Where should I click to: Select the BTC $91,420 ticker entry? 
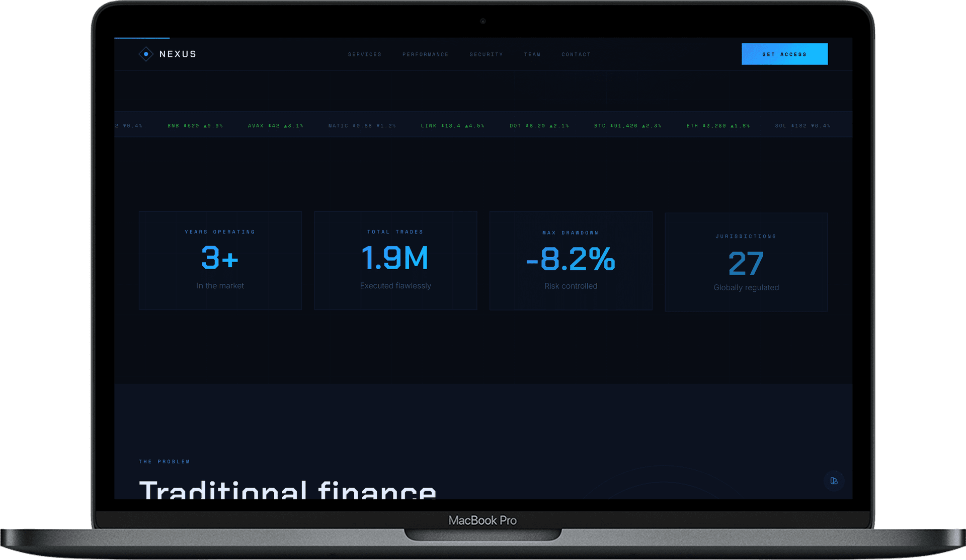coord(628,126)
